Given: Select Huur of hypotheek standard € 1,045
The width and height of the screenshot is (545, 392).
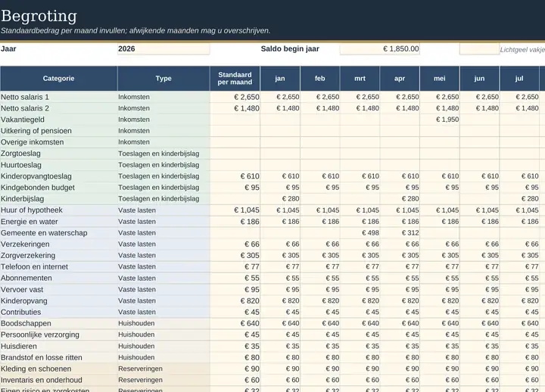Looking at the screenshot, I should click(235, 210).
